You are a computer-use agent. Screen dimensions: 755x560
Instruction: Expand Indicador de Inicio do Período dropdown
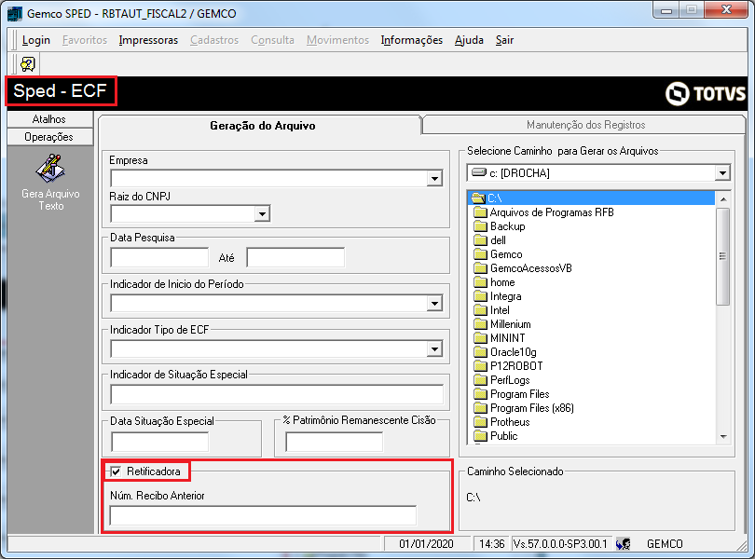[434, 304]
